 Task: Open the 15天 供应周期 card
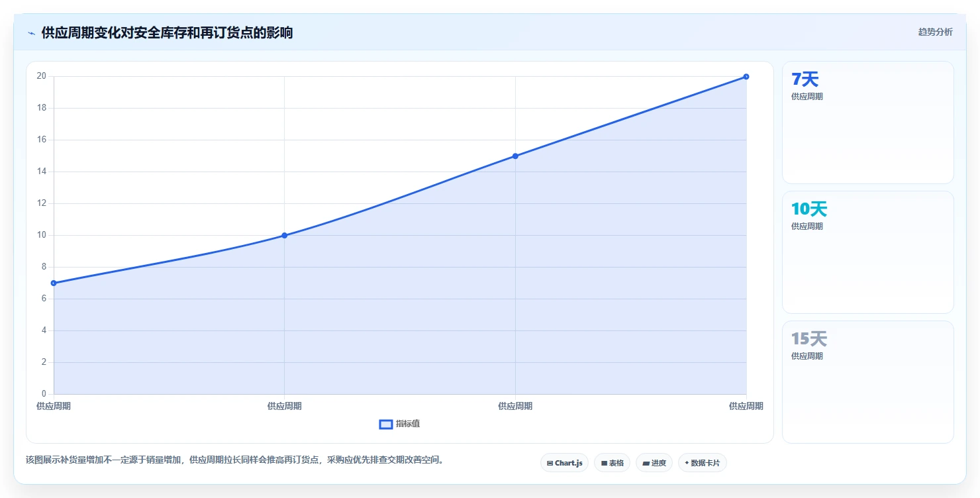[868, 382]
